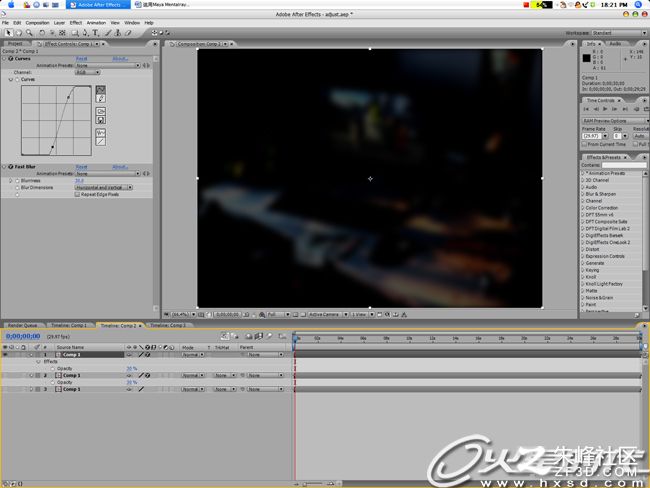Switch to the Audio panel tab

(x=615, y=44)
